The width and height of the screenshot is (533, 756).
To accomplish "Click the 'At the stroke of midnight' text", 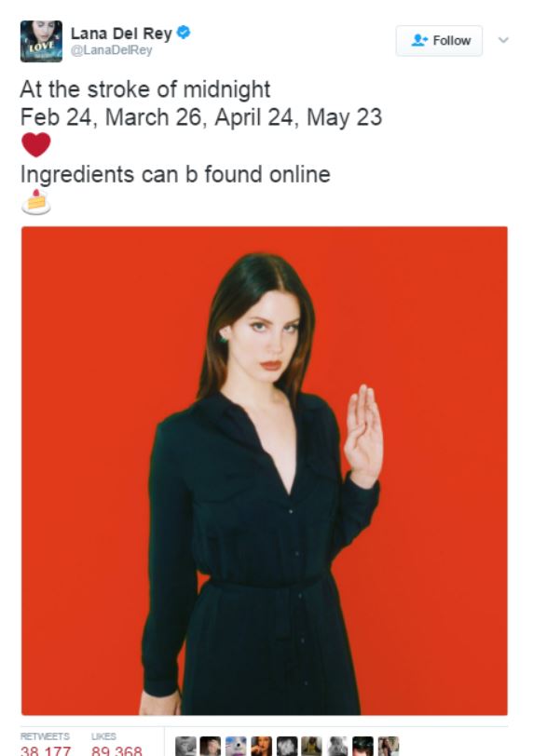I will pos(145,89).
